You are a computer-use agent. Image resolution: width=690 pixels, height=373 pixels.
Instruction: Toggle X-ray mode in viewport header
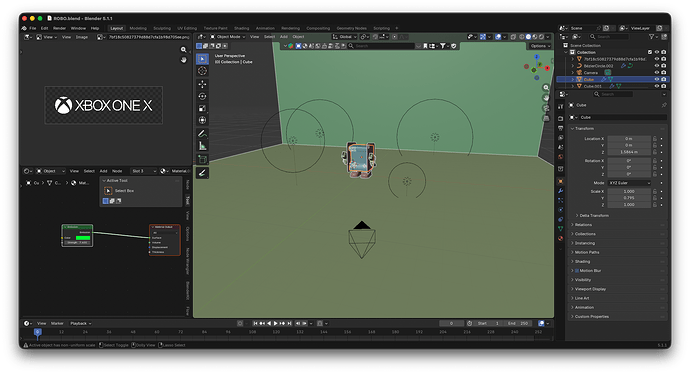pos(514,37)
